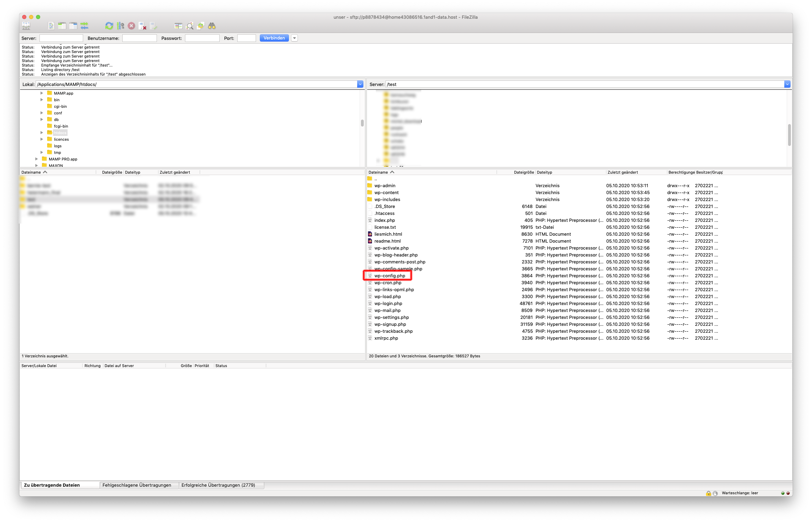Open the Lokal path dropdown
The image size is (812, 522).
point(360,84)
